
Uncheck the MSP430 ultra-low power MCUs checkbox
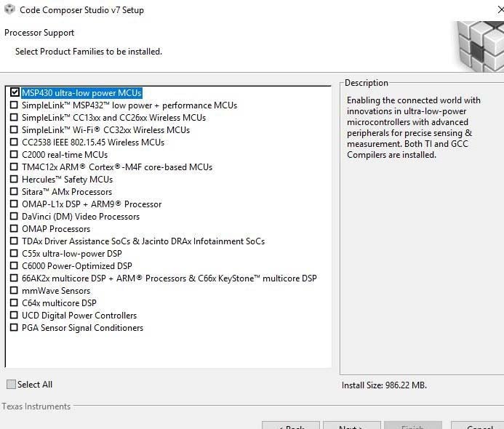[15, 92]
